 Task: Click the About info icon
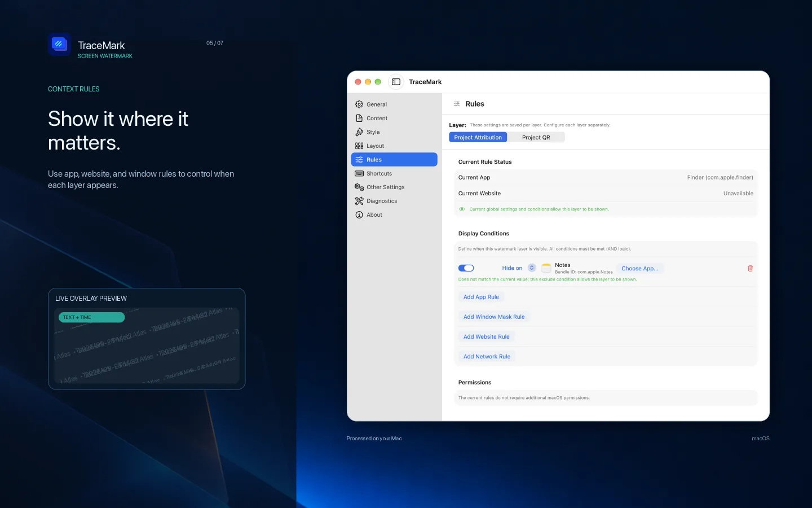pyautogui.click(x=359, y=214)
